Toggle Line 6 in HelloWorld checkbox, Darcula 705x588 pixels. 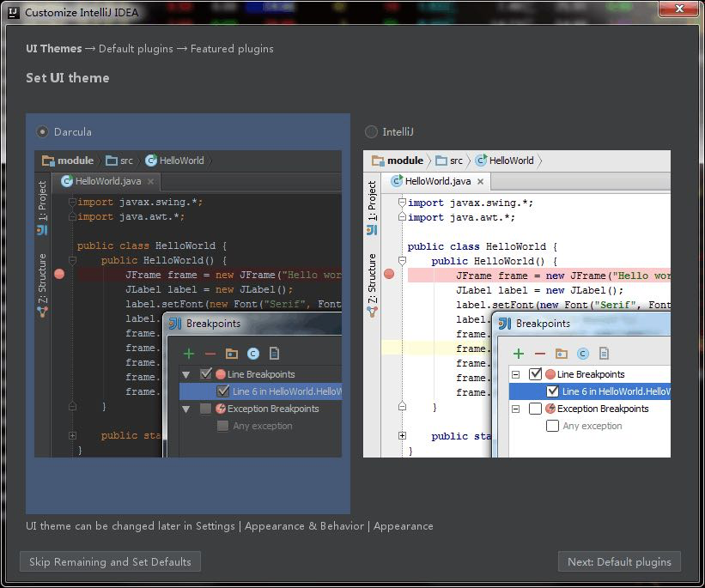coord(222,391)
